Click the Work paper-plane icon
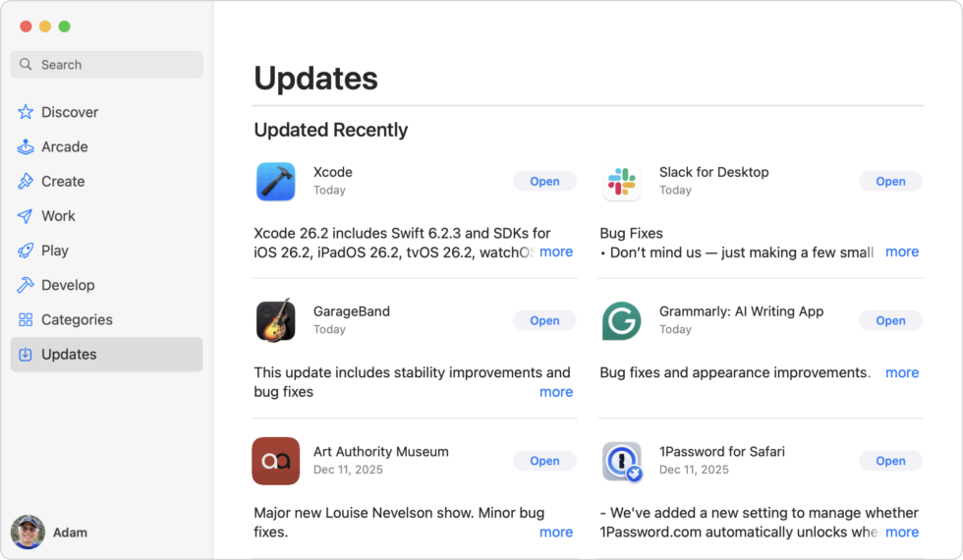963x560 pixels. (x=26, y=216)
